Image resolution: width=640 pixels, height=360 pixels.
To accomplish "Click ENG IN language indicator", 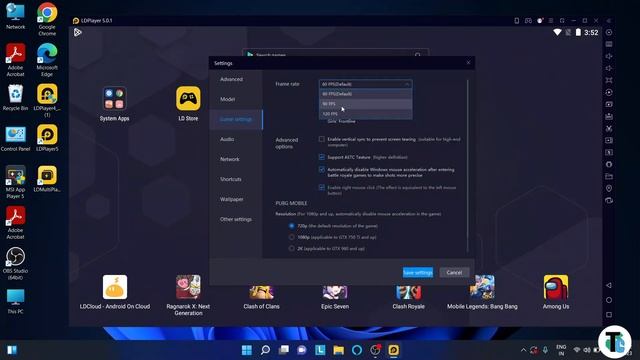I will (x=561, y=350).
